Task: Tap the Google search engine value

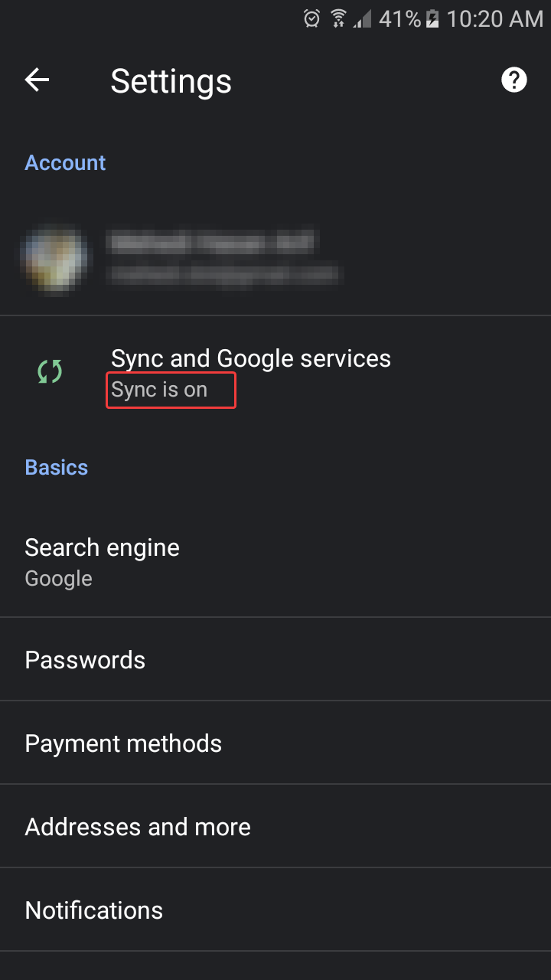Action: pos(59,579)
